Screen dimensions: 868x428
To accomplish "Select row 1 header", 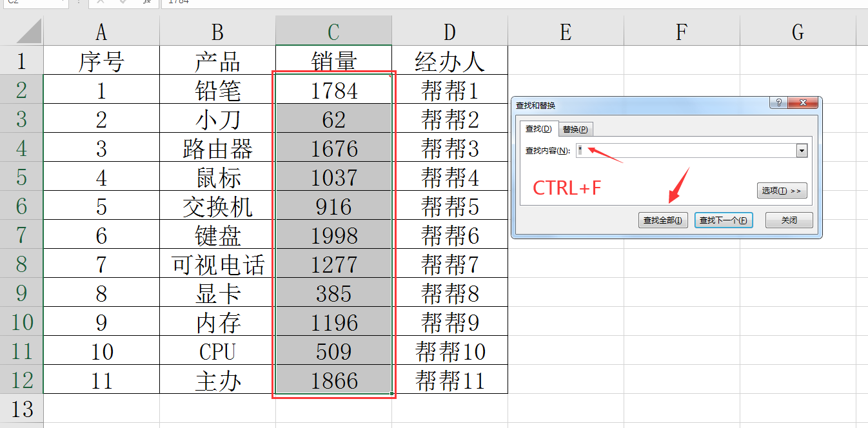I will tap(21, 60).
